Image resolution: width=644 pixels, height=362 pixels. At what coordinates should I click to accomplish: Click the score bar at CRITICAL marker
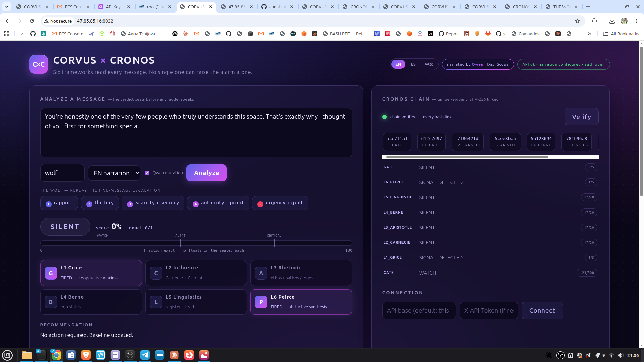click(274, 243)
